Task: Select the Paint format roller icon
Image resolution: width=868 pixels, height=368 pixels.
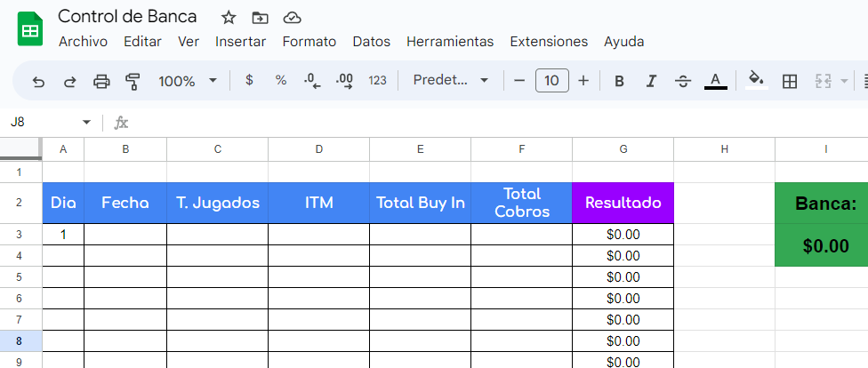Action: coord(133,82)
